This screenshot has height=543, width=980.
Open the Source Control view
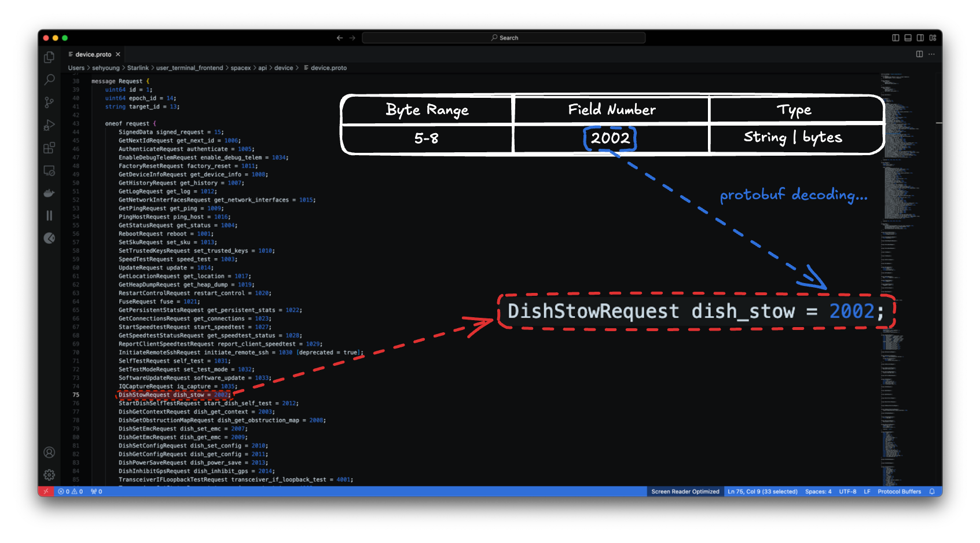coord(49,102)
